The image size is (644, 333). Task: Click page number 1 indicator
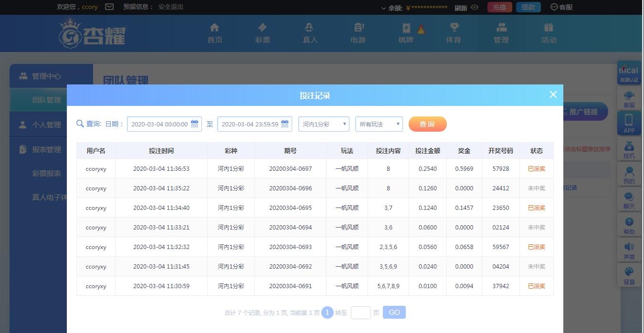pos(327,312)
